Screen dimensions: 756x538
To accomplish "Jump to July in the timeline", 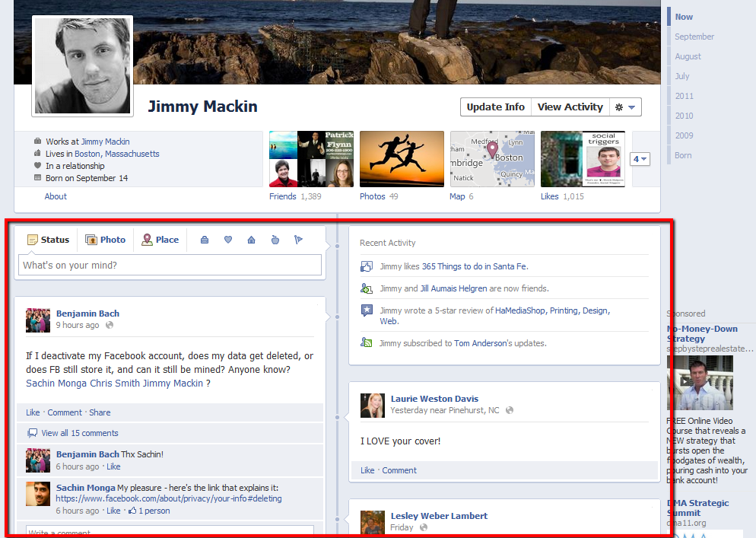I will [x=682, y=76].
